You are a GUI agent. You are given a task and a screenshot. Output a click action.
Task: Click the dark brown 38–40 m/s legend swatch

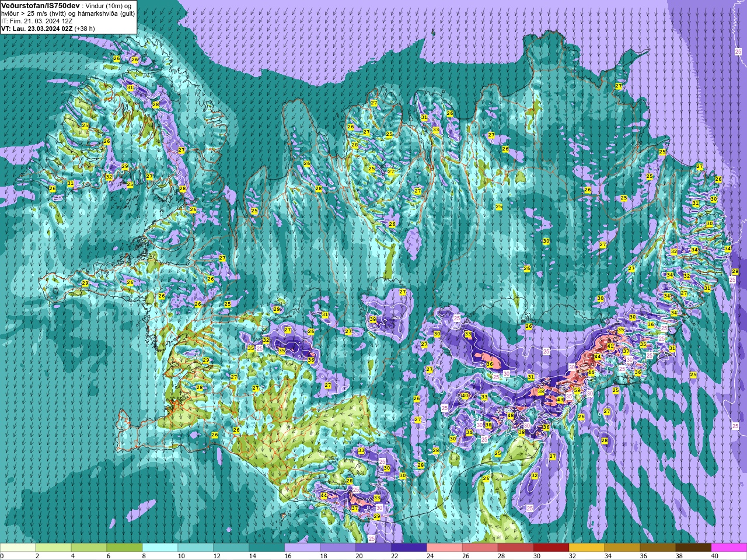coord(694,548)
